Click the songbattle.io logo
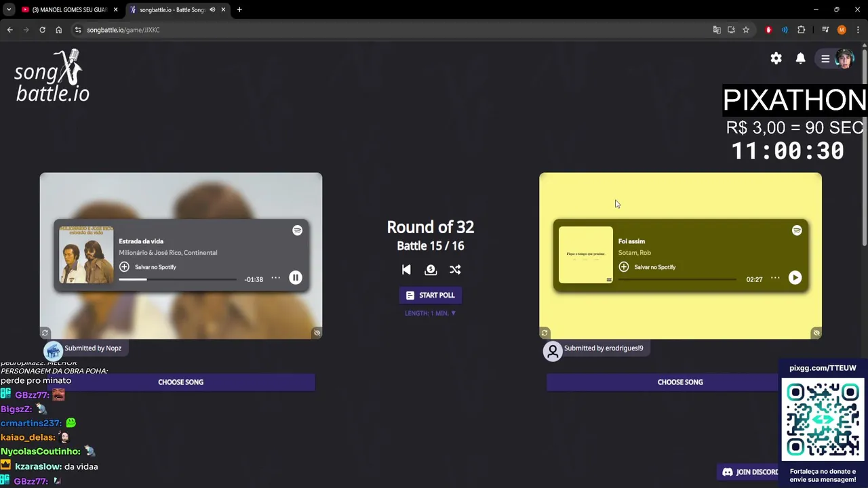 pyautogui.click(x=52, y=76)
